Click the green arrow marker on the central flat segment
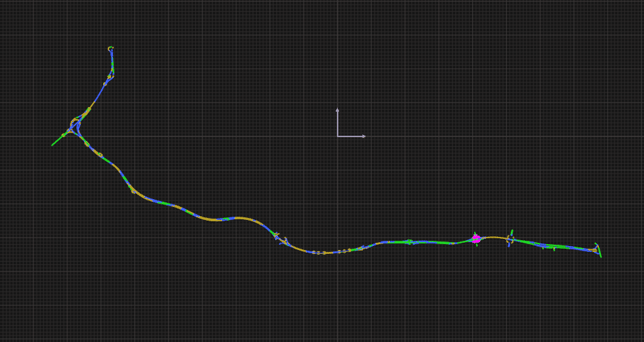Image resolution: width=644 pixels, height=342 pixels. pos(410,241)
